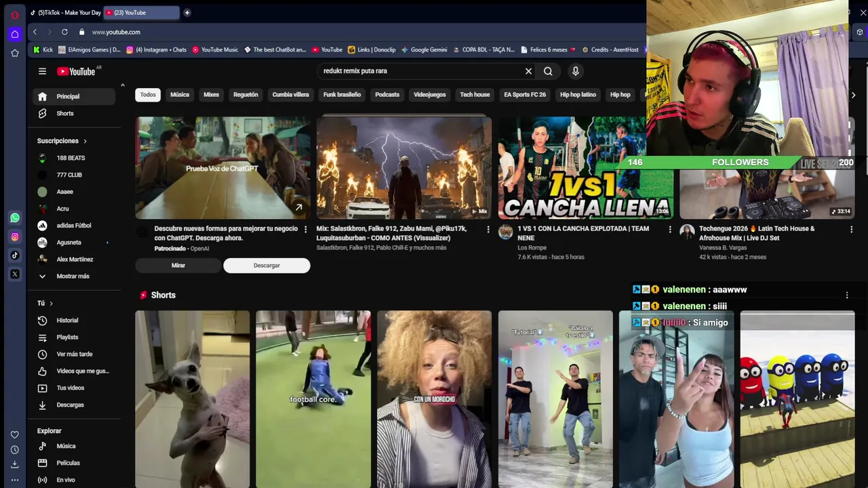
Task: Go to Principal home in sidebar
Action: [x=74, y=96]
